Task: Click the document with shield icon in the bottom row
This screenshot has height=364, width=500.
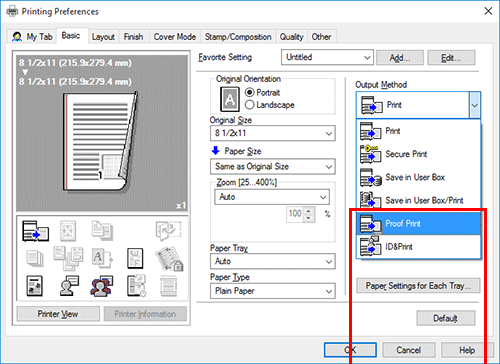Action: click(136, 286)
